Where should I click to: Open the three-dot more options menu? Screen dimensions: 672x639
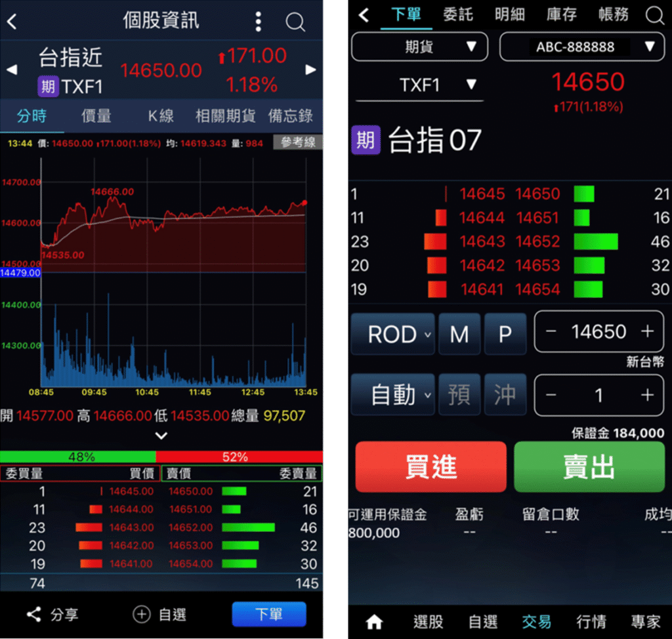(x=259, y=22)
